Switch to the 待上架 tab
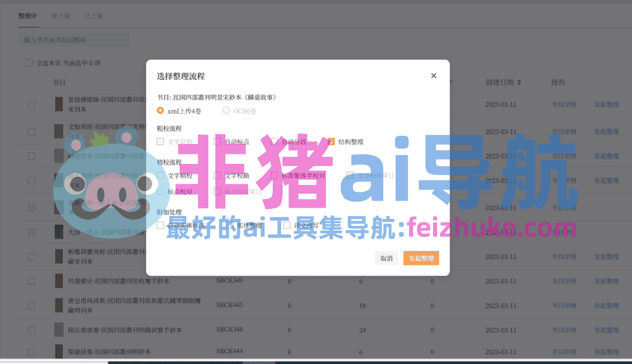 pos(61,16)
